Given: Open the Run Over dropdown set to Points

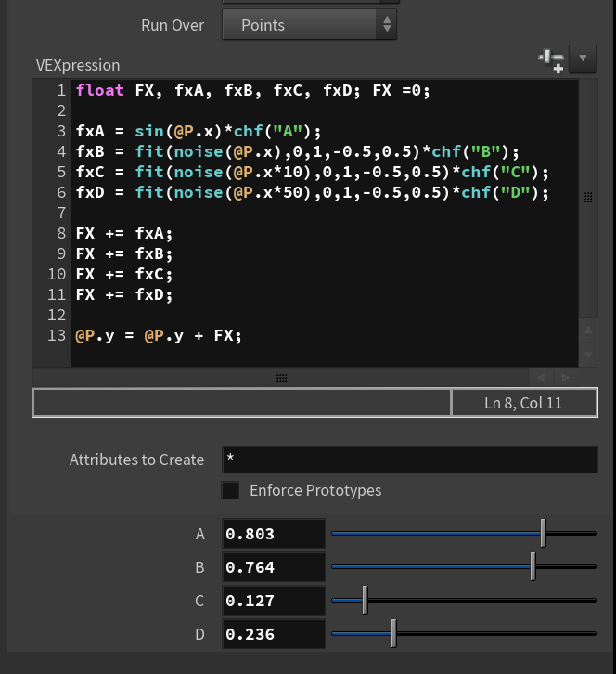Looking at the screenshot, I should (x=309, y=25).
